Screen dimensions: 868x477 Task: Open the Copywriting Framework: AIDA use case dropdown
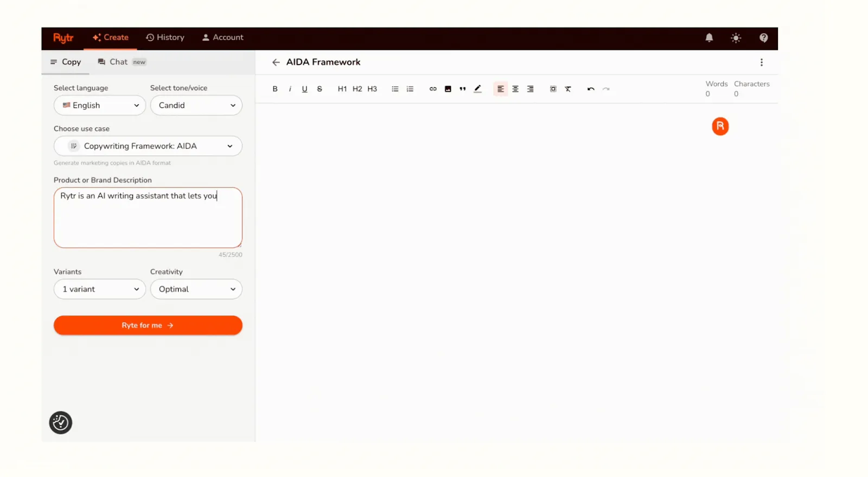pos(148,146)
